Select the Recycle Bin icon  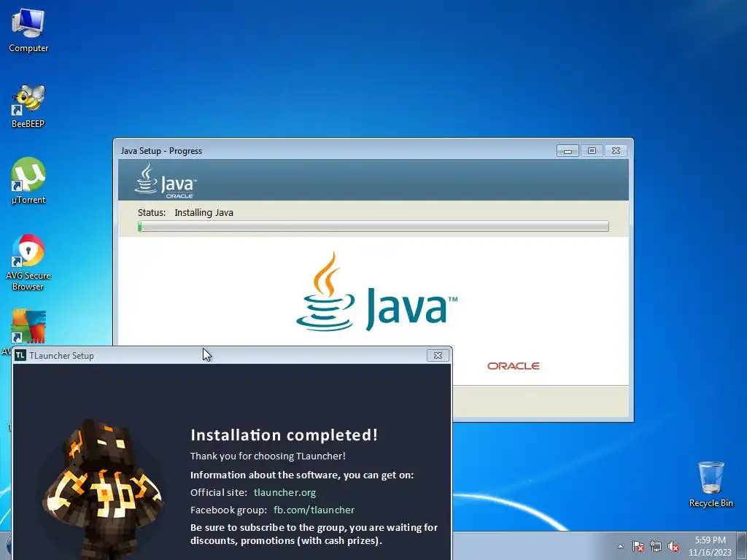pos(711,484)
